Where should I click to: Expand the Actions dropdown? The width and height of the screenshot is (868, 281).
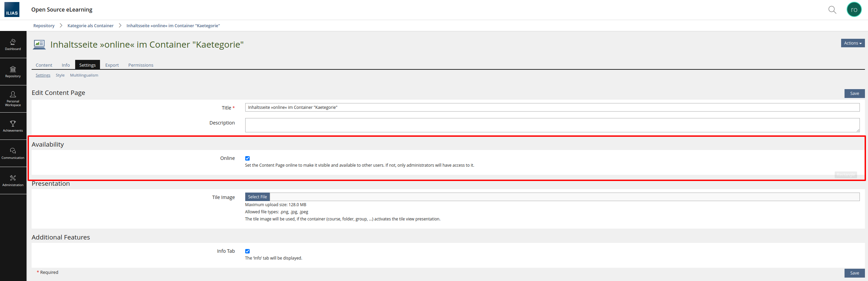pyautogui.click(x=852, y=43)
